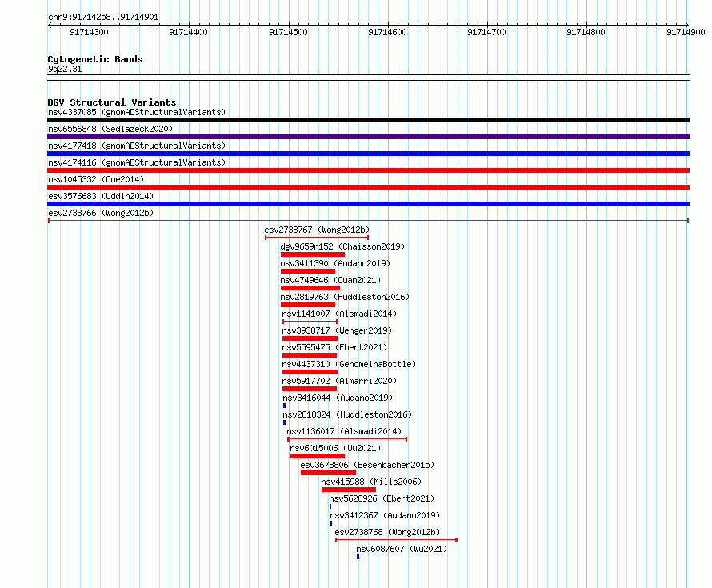Select the thin red esv2738768 span line
The image size is (712, 588).
coord(397,540)
